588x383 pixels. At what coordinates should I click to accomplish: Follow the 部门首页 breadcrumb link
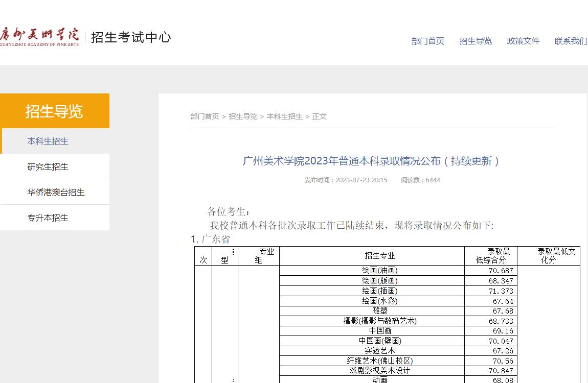[205, 116]
